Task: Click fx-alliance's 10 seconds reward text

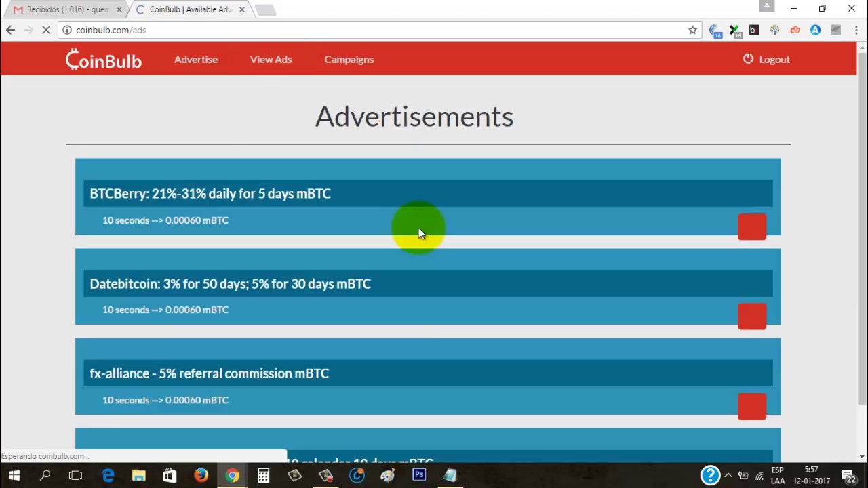Action: tap(165, 399)
